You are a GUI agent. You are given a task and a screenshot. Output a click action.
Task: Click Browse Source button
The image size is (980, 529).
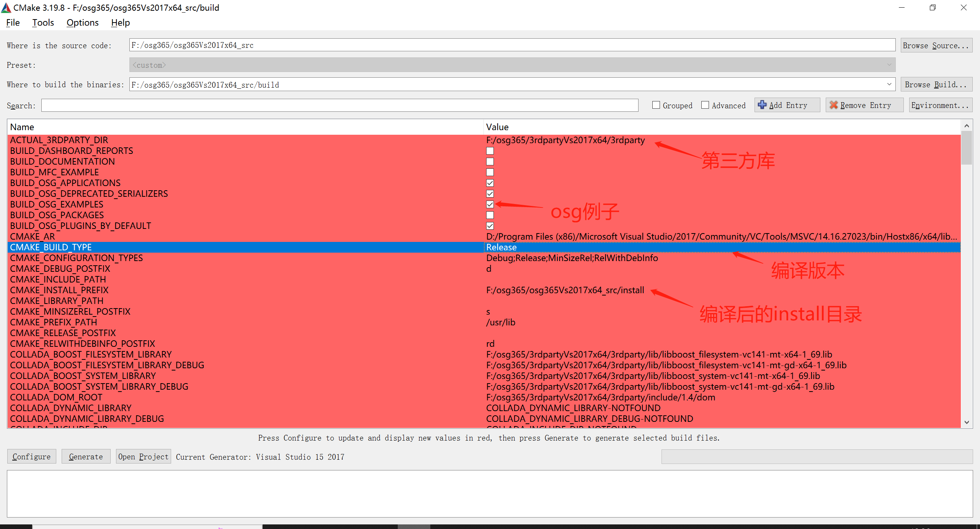pyautogui.click(x=936, y=45)
